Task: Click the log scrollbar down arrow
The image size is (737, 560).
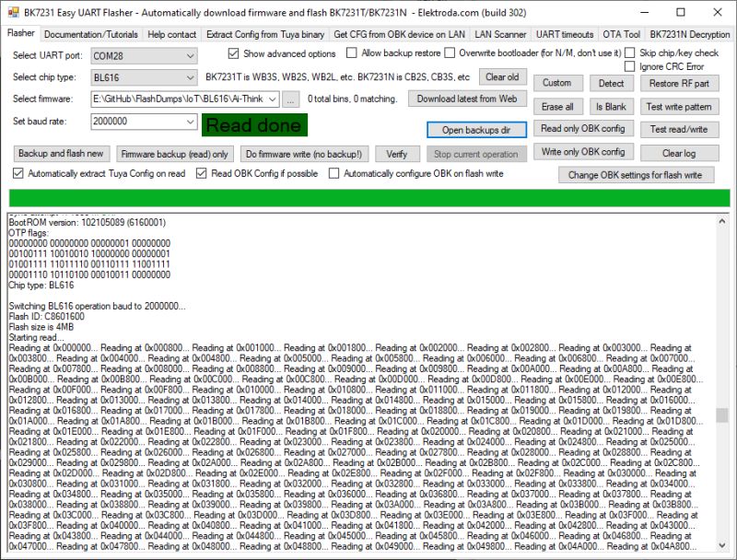Action: tap(722, 545)
